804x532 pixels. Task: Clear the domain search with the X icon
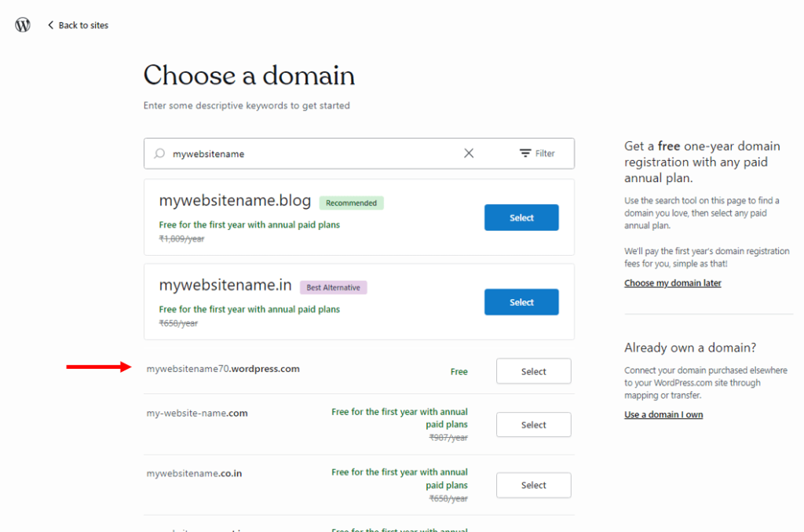click(469, 153)
